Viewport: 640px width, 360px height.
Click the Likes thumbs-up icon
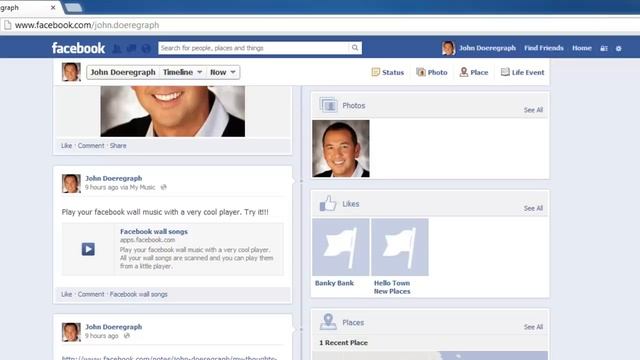pos(328,203)
